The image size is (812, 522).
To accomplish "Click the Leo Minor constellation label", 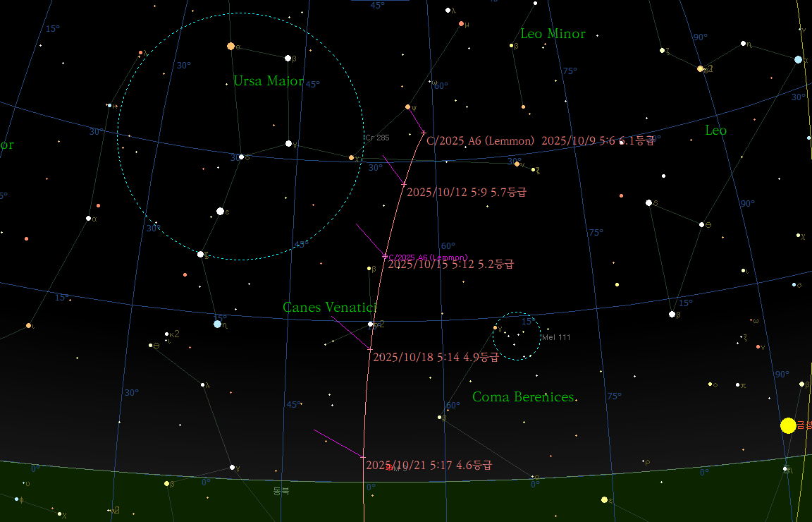I will [x=553, y=34].
